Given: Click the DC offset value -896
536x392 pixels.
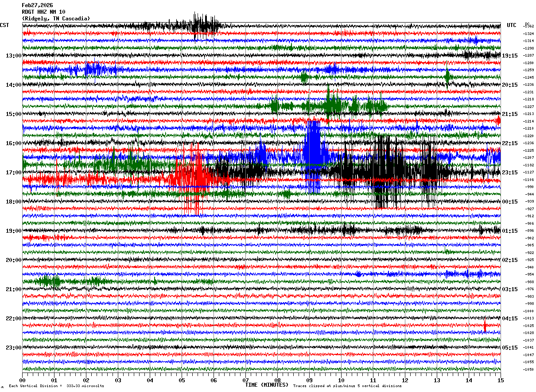Looking at the screenshot, I should pos(529,231).
